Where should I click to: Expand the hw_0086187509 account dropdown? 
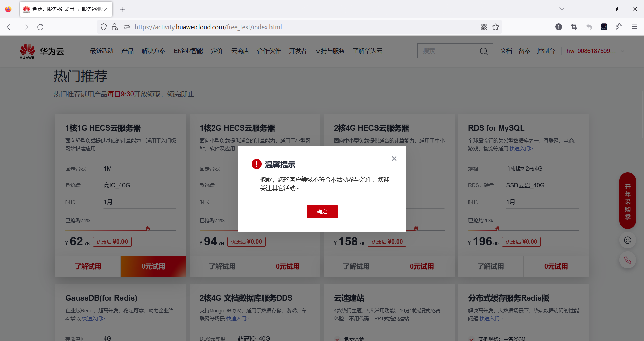tap(595, 51)
